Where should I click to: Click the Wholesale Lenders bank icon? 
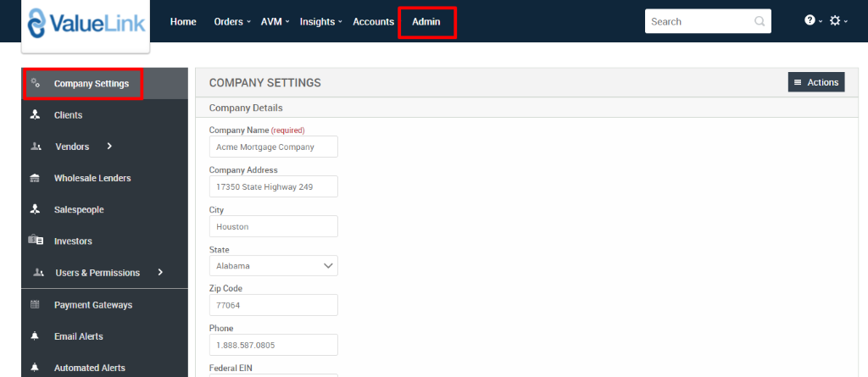[36, 178]
